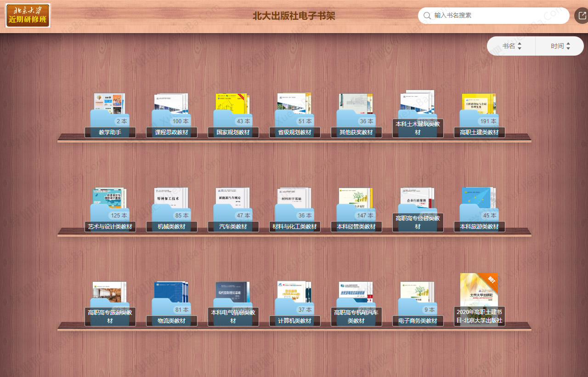Image resolution: width=588 pixels, height=377 pixels.
Task: Click the 2 本 count badge
Action: tap(121, 121)
